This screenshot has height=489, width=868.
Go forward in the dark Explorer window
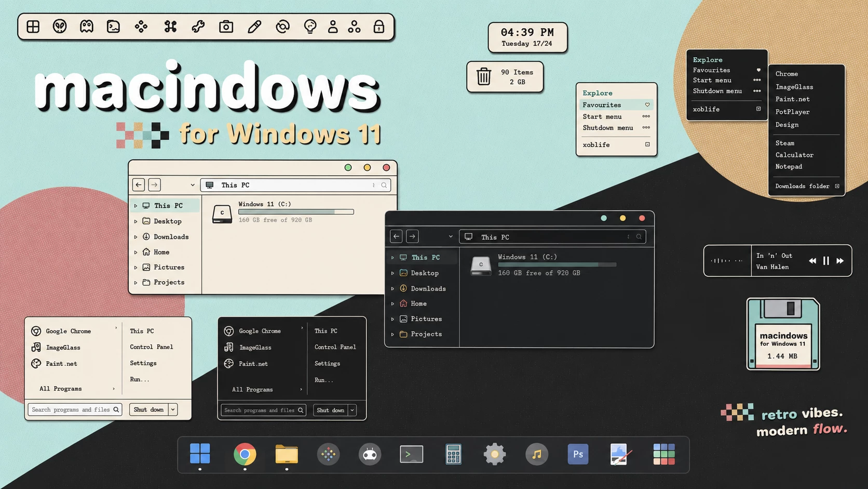(412, 236)
